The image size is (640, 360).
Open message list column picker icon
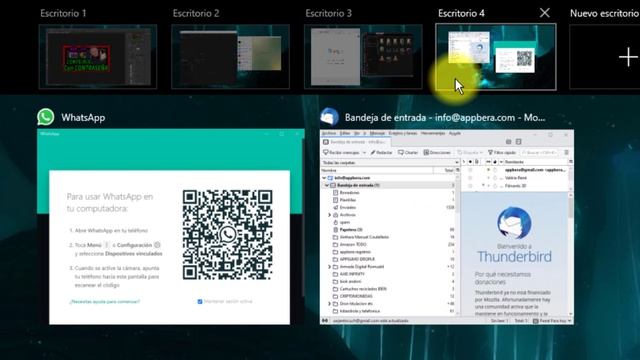pyautogui.click(x=571, y=162)
